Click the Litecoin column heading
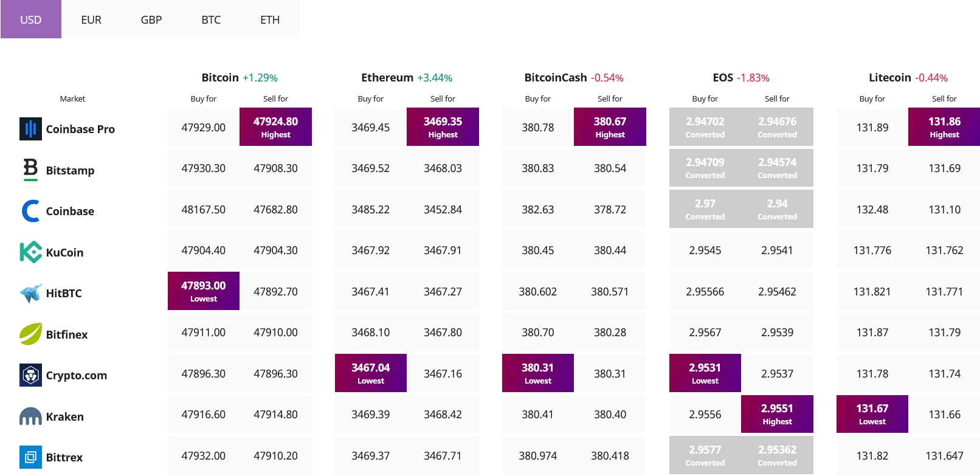Viewport: 980px width, 476px height. tap(890, 77)
